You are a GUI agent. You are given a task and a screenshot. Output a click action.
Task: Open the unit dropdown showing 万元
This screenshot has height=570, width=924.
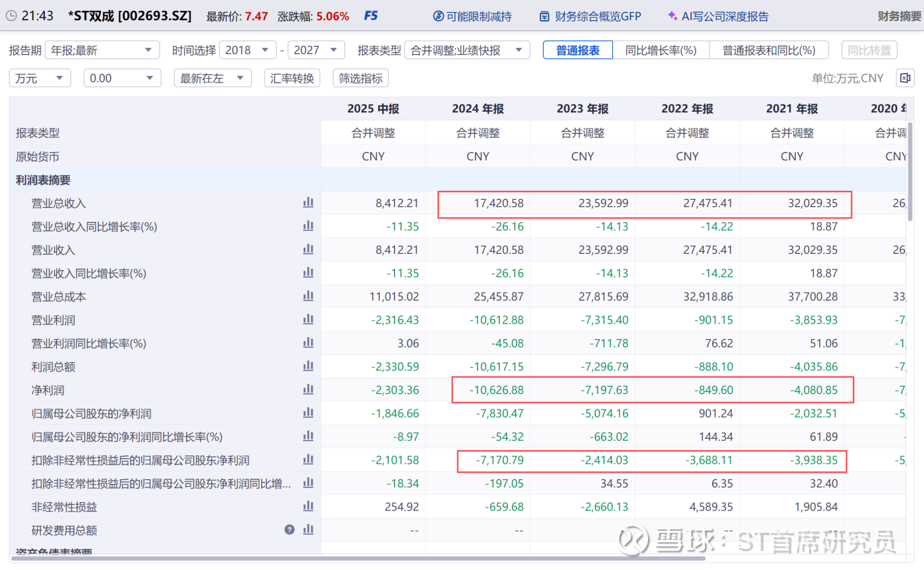[40, 79]
